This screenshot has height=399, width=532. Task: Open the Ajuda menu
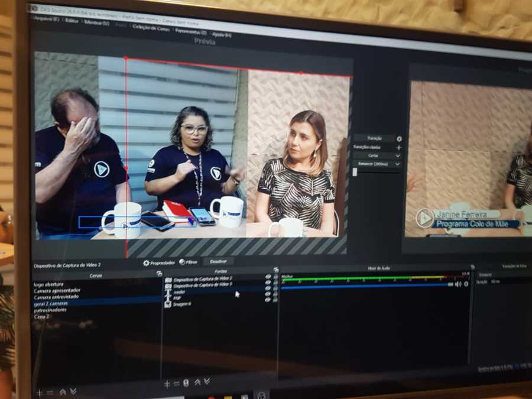tap(222, 34)
